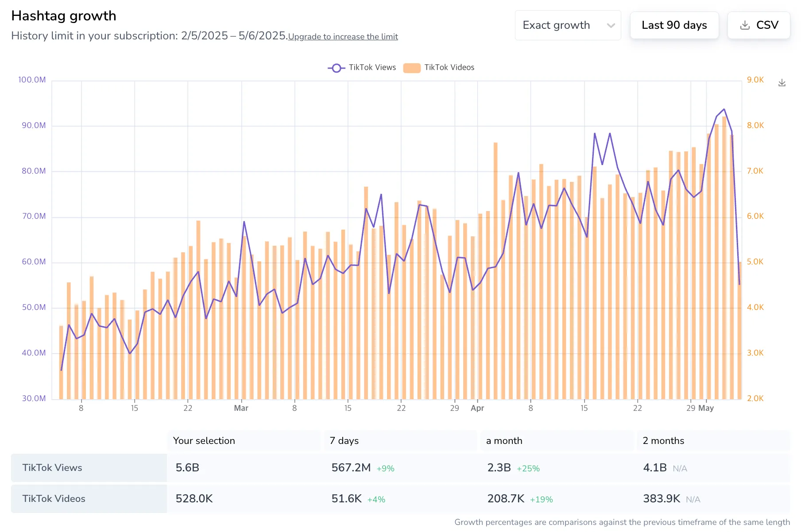Toggle TikTok Views series in legend
This screenshot has height=532, width=805.
[372, 67]
